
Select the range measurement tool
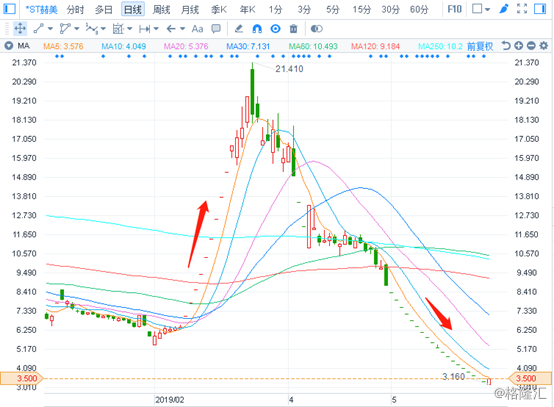point(145,29)
